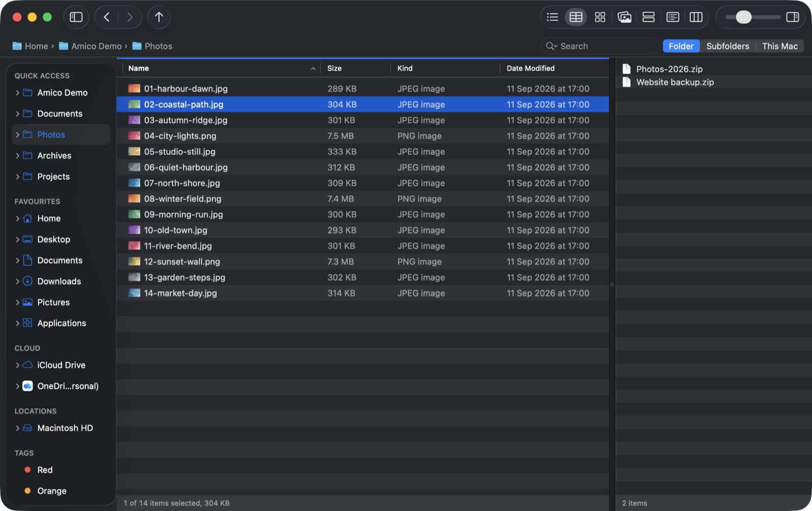Switch to image gallery view
Image resolution: width=812 pixels, height=511 pixels.
click(624, 17)
